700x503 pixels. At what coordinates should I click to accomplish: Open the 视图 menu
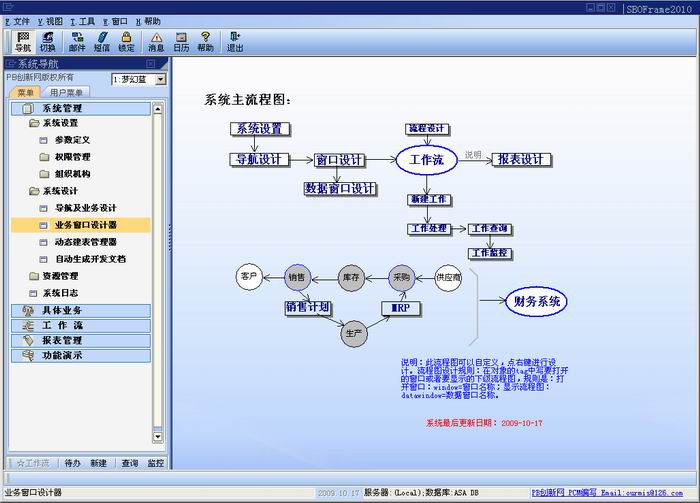(x=50, y=21)
